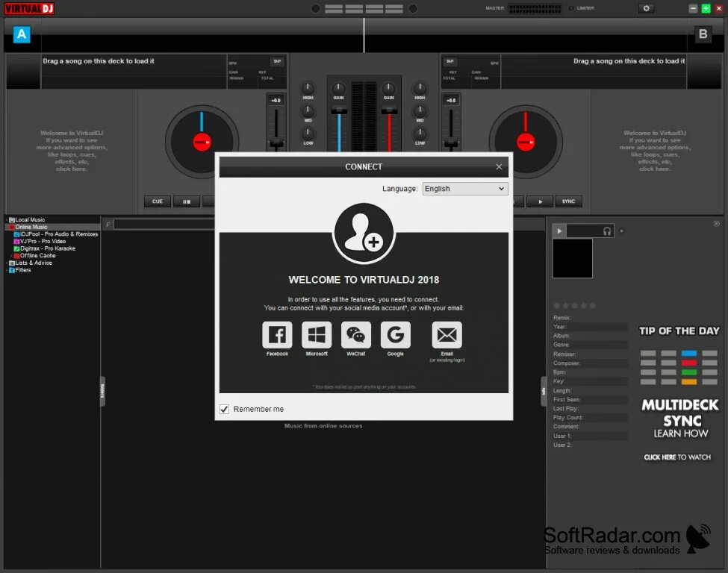Viewport: 728px width, 573px height.
Task: Click the master level meter
Action: coord(535,8)
